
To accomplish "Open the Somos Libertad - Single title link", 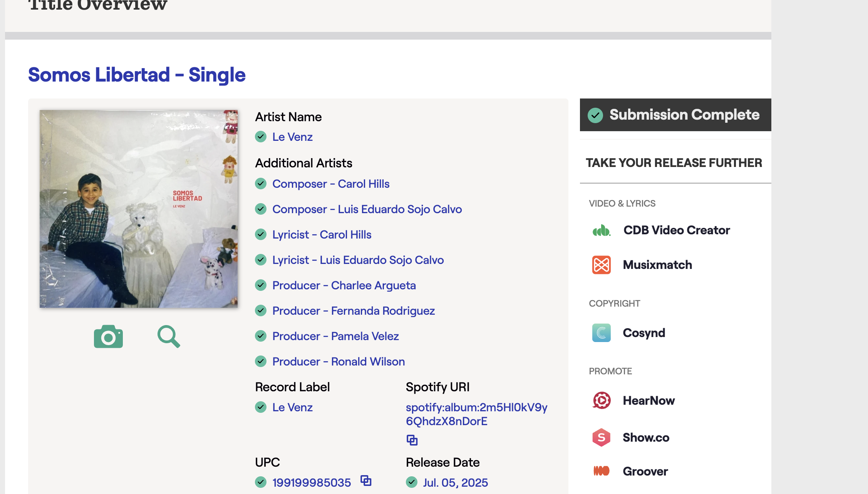I will pos(137,75).
